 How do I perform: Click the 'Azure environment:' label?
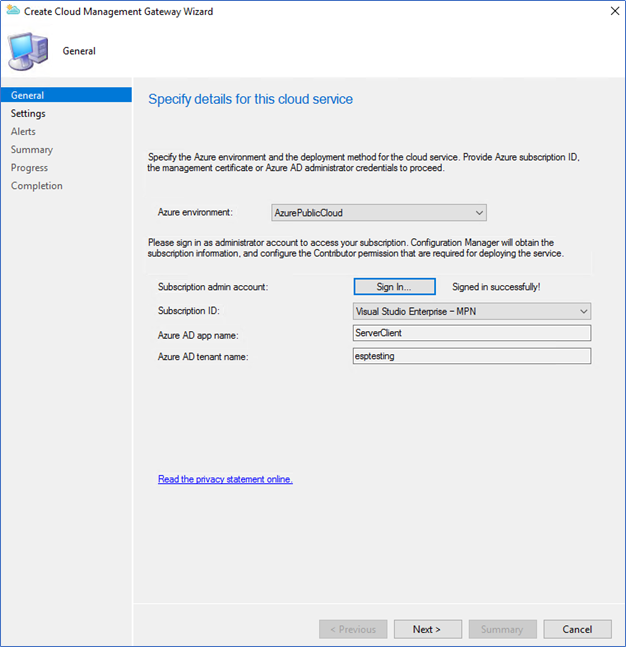coord(195,212)
